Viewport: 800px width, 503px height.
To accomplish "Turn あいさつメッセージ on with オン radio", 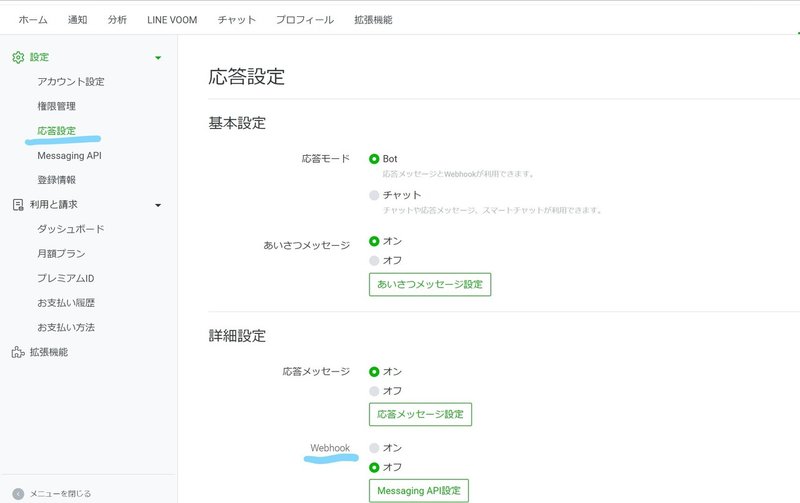I will (374, 241).
